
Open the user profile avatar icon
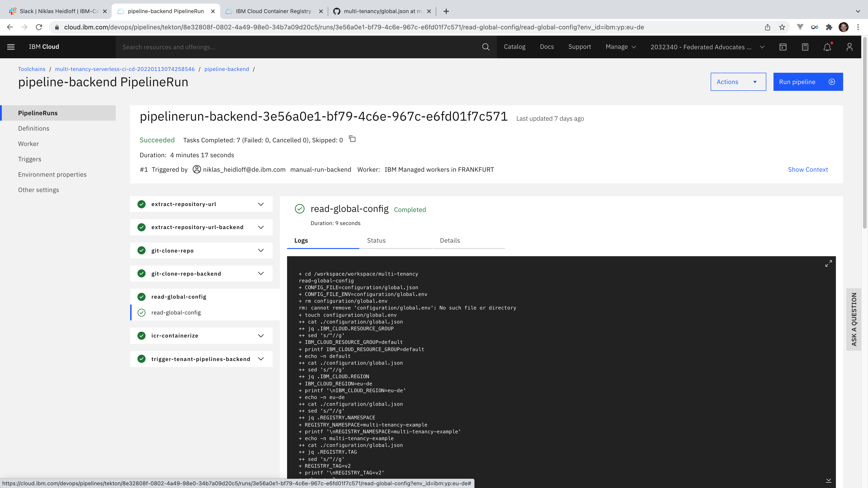point(849,47)
